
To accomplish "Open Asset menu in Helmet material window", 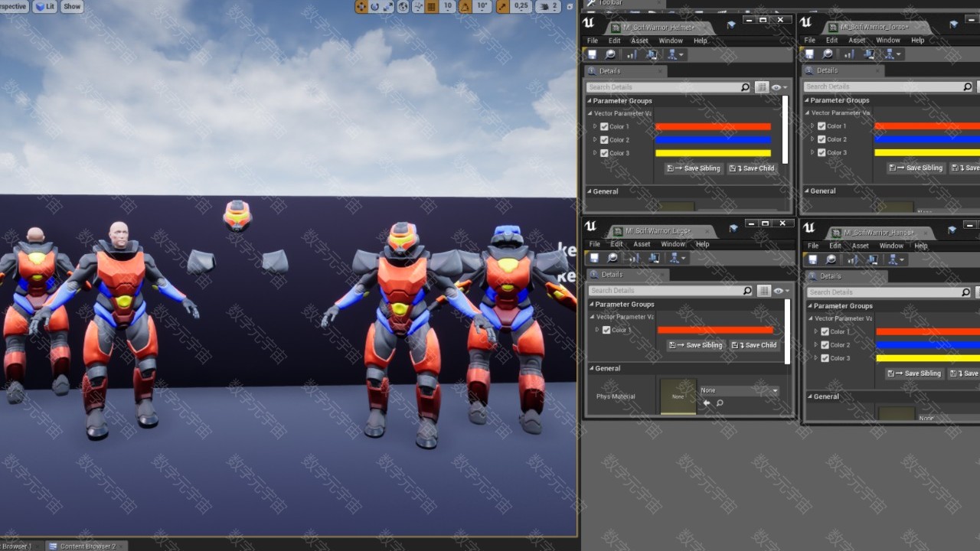I will click(639, 41).
